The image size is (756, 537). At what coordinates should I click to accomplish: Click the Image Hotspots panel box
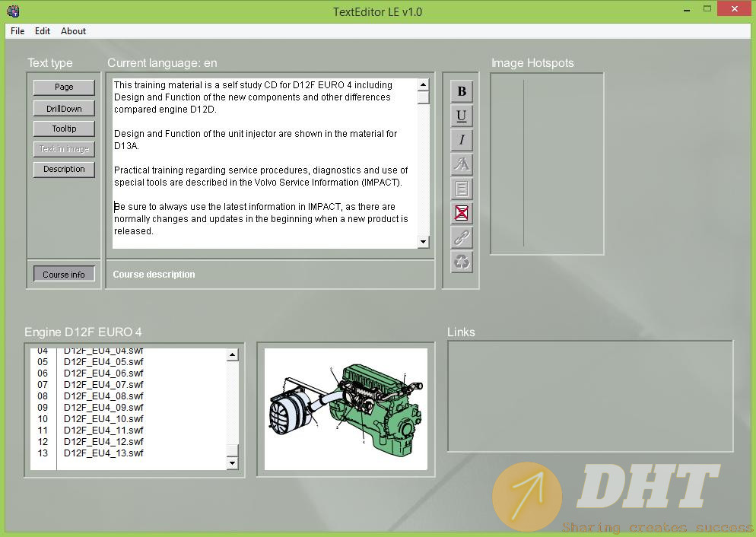[547, 164]
